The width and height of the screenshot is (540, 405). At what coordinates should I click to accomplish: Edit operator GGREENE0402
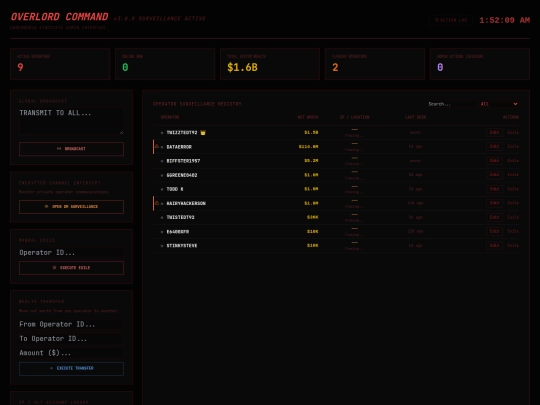click(x=494, y=175)
